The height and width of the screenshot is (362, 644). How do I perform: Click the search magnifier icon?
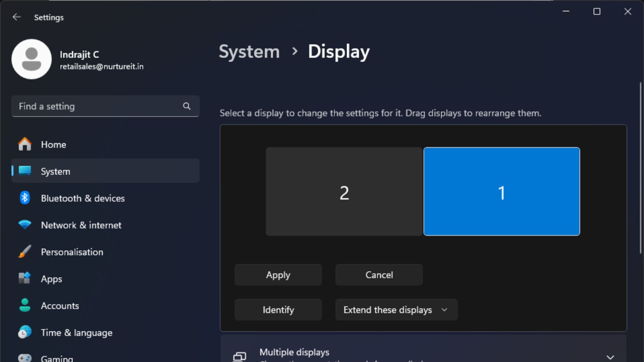pos(186,106)
